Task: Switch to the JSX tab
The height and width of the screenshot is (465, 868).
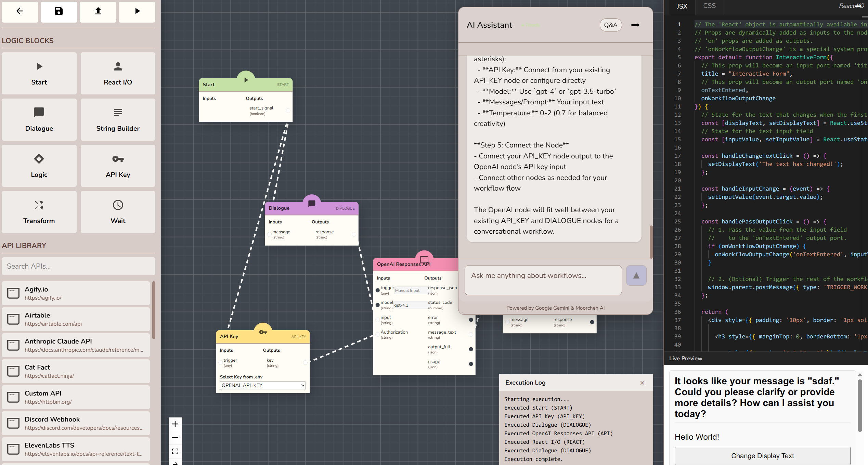Action: pos(682,6)
